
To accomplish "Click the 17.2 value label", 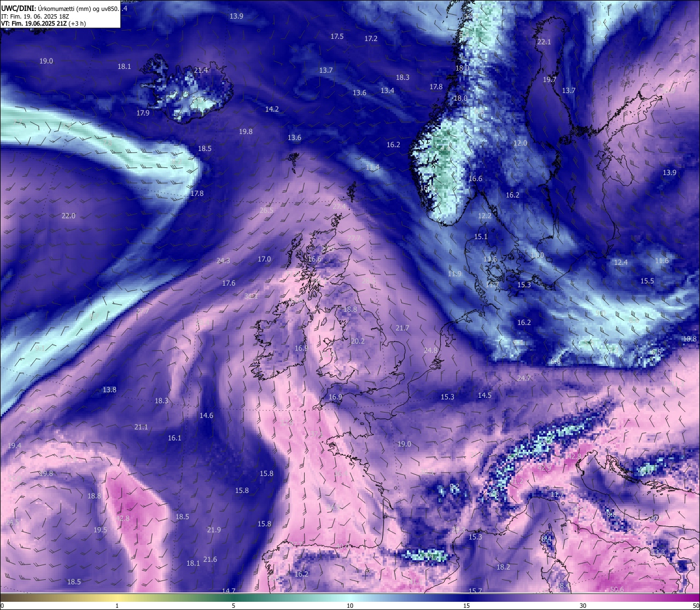I will tap(371, 38).
